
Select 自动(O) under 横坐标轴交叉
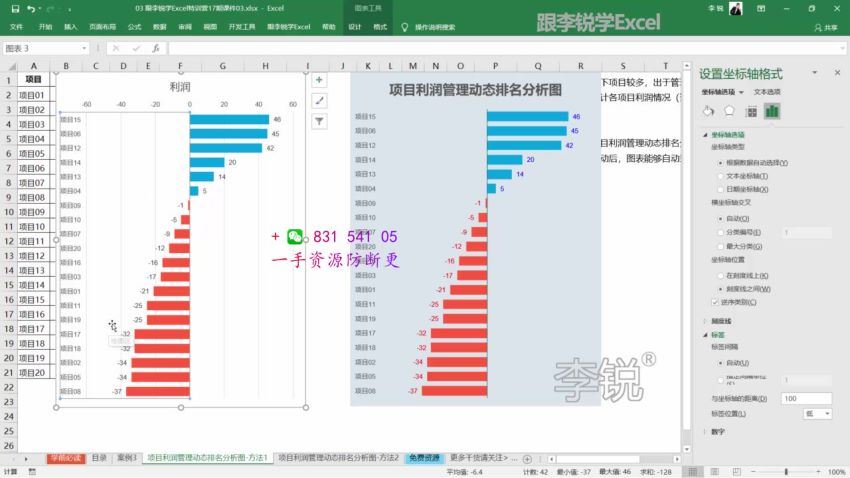point(720,218)
